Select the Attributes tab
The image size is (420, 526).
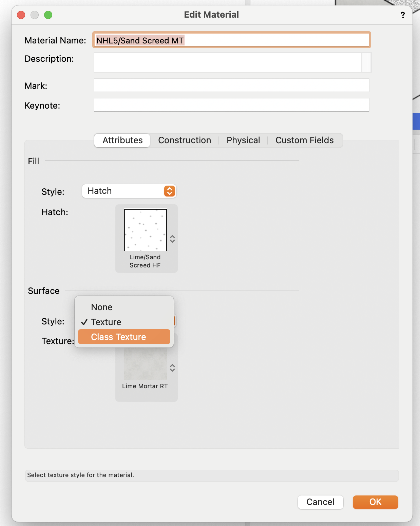[x=122, y=140]
